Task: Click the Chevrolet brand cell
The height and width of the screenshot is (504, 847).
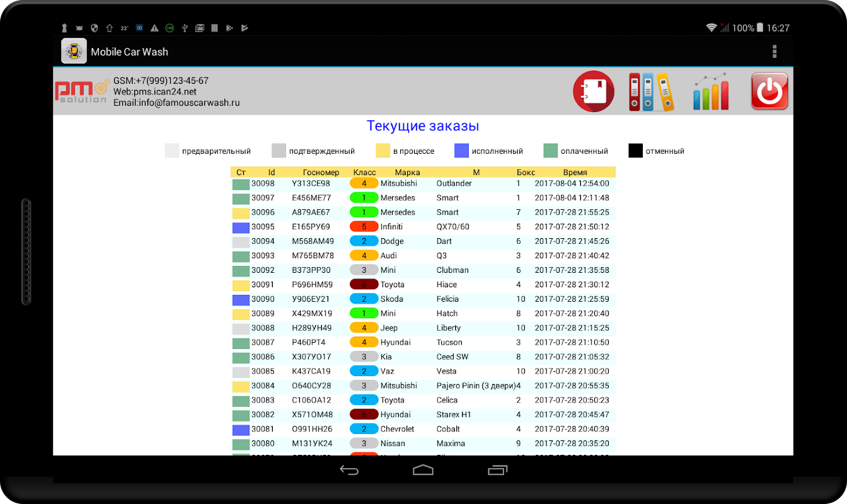Action: pyautogui.click(x=398, y=429)
